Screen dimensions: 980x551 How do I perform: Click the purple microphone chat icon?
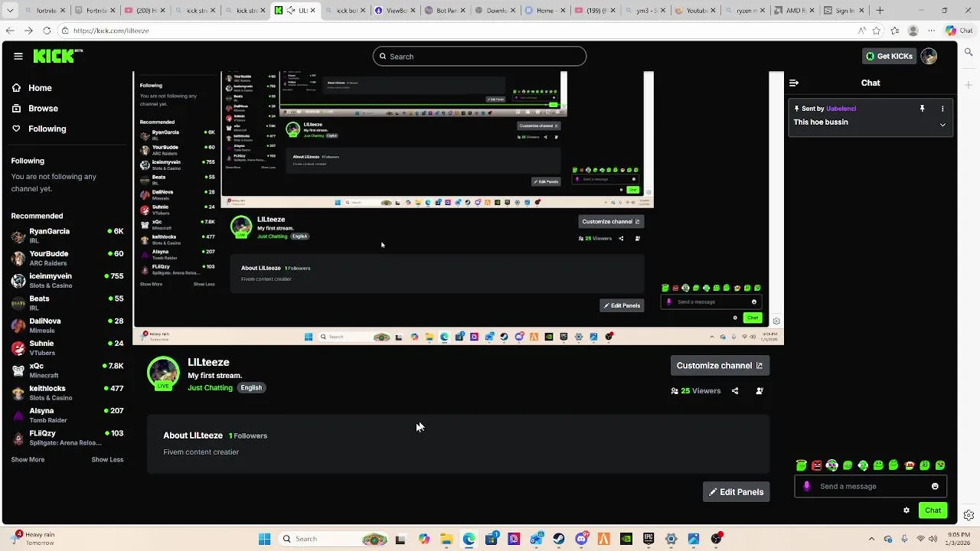coord(806,487)
